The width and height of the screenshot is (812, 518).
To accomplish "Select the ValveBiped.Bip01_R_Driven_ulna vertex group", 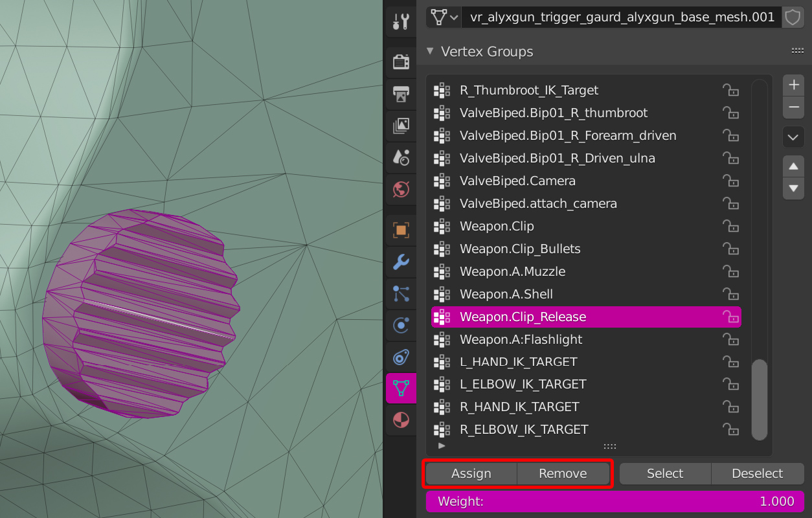I will click(x=587, y=158).
